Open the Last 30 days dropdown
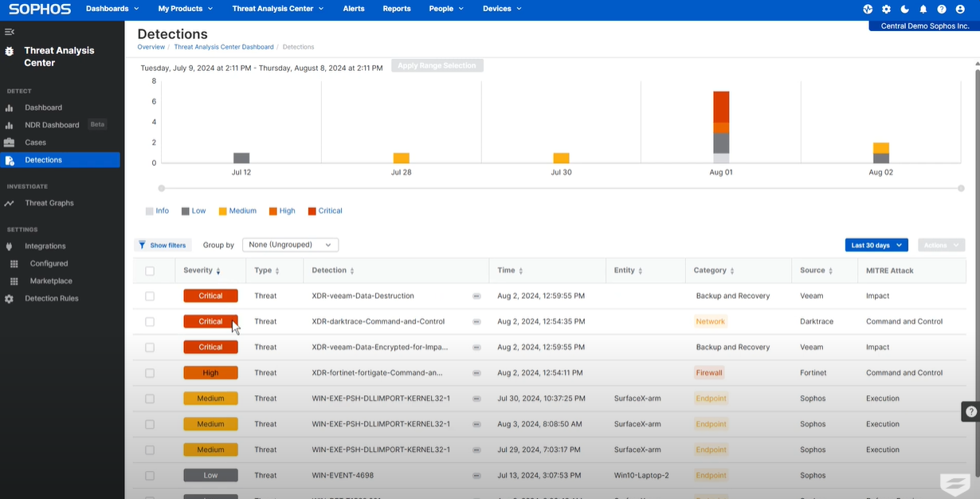Image resolution: width=980 pixels, height=499 pixels. point(875,245)
